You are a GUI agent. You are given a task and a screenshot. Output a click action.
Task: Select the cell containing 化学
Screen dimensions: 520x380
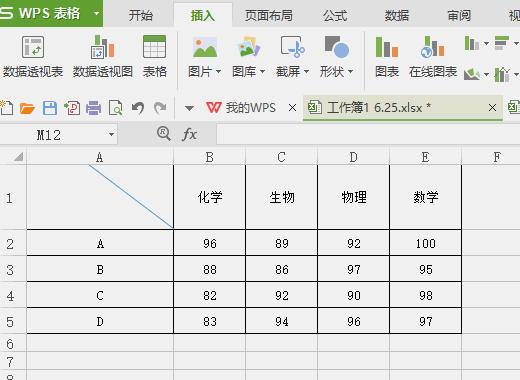coord(209,197)
